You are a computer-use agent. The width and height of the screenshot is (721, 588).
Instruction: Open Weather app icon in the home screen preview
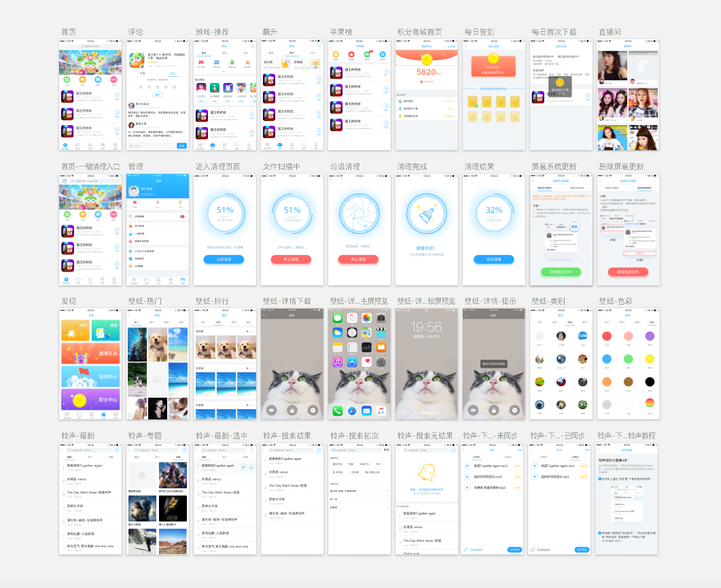338,332
